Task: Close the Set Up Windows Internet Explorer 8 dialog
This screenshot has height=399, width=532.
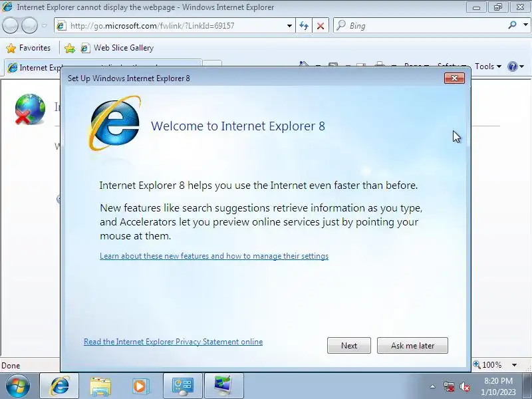Action: pyautogui.click(x=454, y=78)
